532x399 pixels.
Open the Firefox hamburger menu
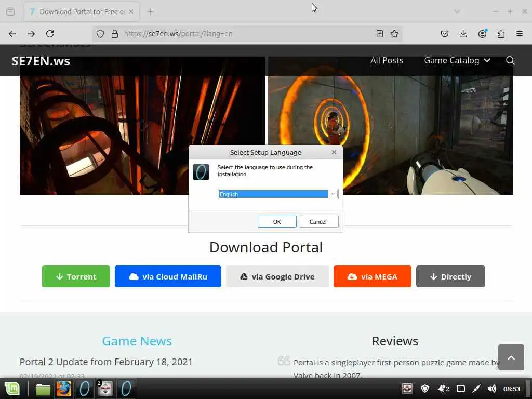[x=520, y=34]
